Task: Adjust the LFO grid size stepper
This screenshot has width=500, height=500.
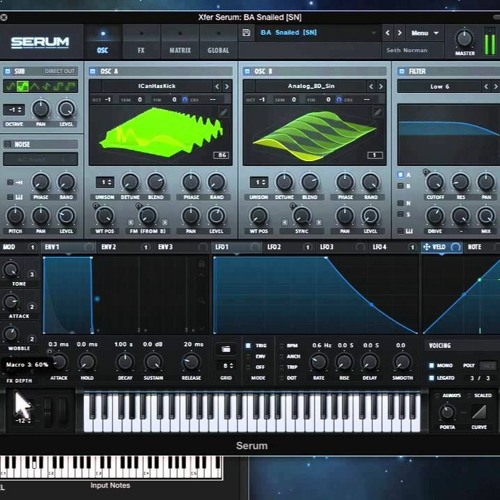Action: (227, 366)
